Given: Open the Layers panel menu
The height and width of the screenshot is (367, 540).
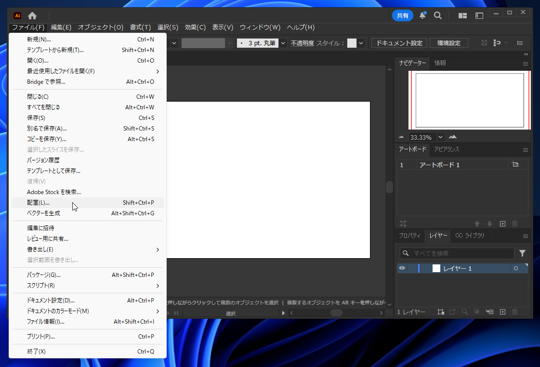Looking at the screenshot, I should pos(525,236).
